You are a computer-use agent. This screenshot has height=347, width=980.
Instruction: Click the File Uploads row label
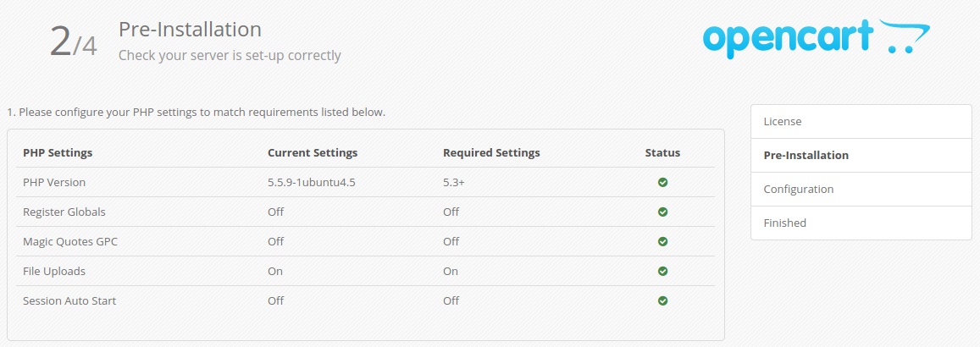point(54,271)
